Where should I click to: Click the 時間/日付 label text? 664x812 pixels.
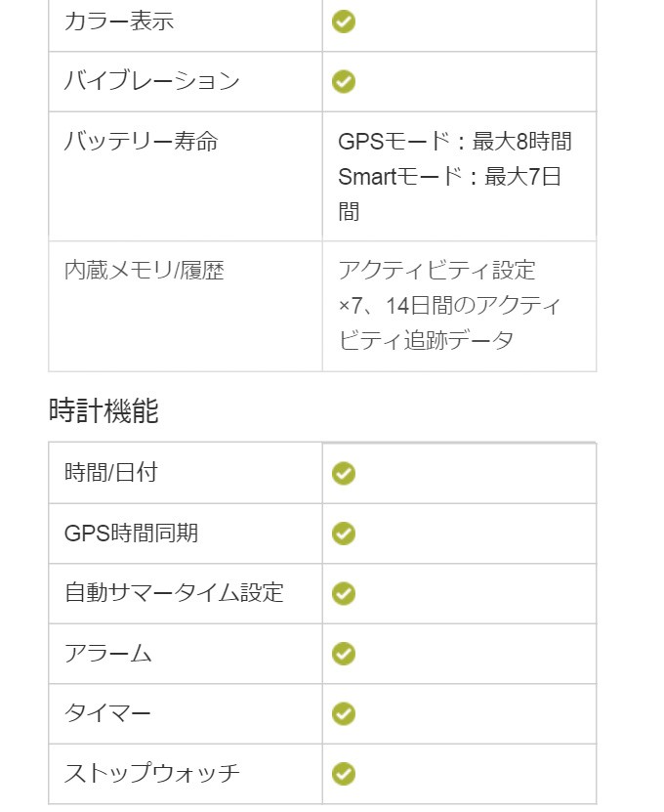(x=110, y=473)
